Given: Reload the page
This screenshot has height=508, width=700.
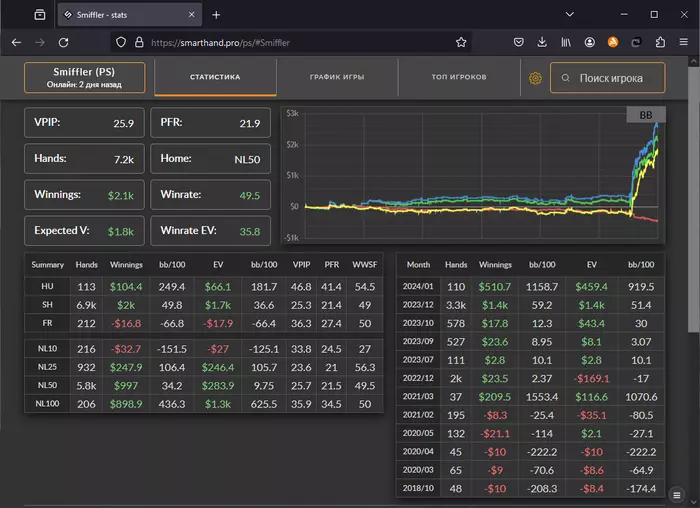Looking at the screenshot, I should click(x=63, y=42).
